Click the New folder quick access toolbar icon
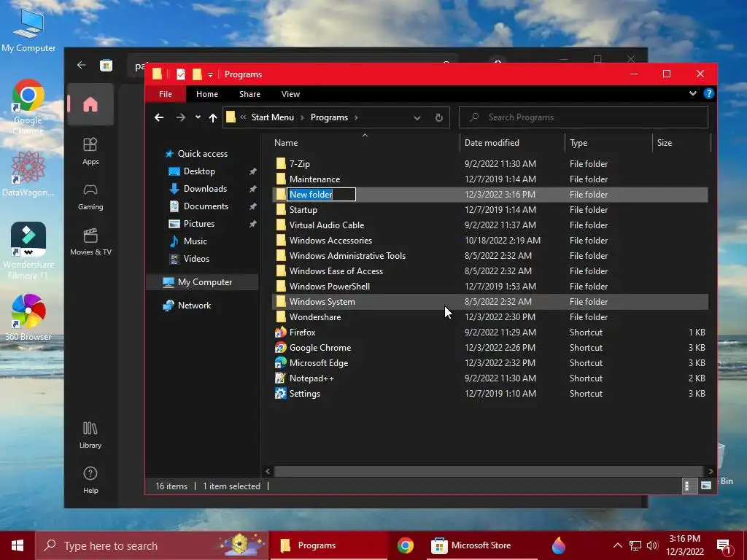The width and height of the screenshot is (747, 560). 197,74
